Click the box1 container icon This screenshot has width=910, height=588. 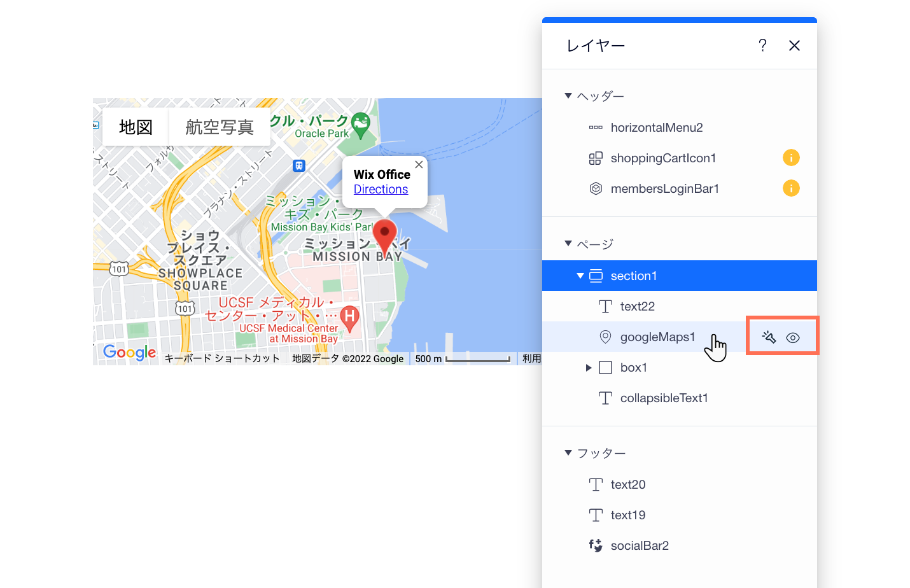coord(605,367)
